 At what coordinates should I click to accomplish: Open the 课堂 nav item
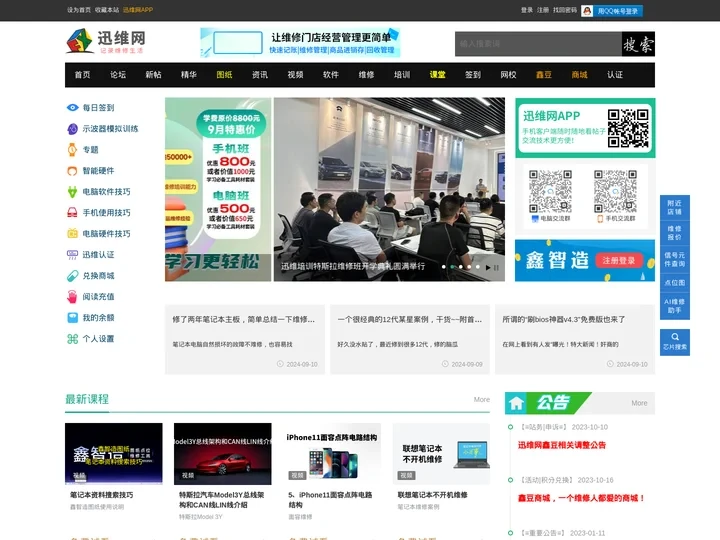pyautogui.click(x=438, y=75)
